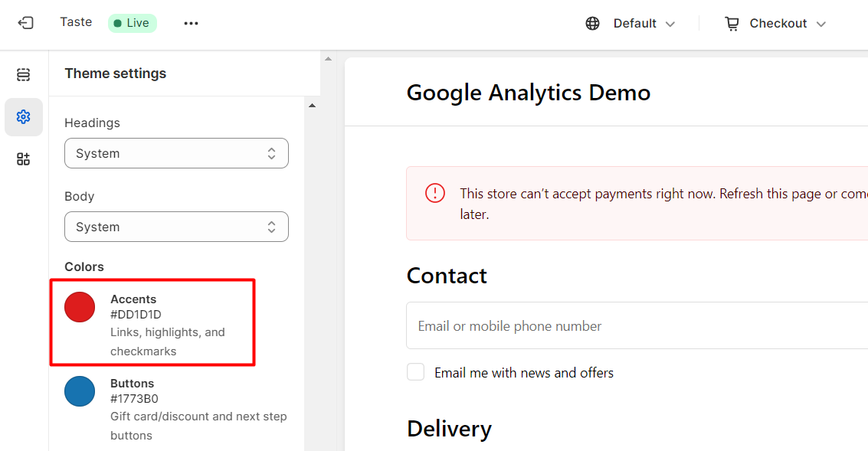Click the Google Analytics Demo store title

pyautogui.click(x=529, y=93)
